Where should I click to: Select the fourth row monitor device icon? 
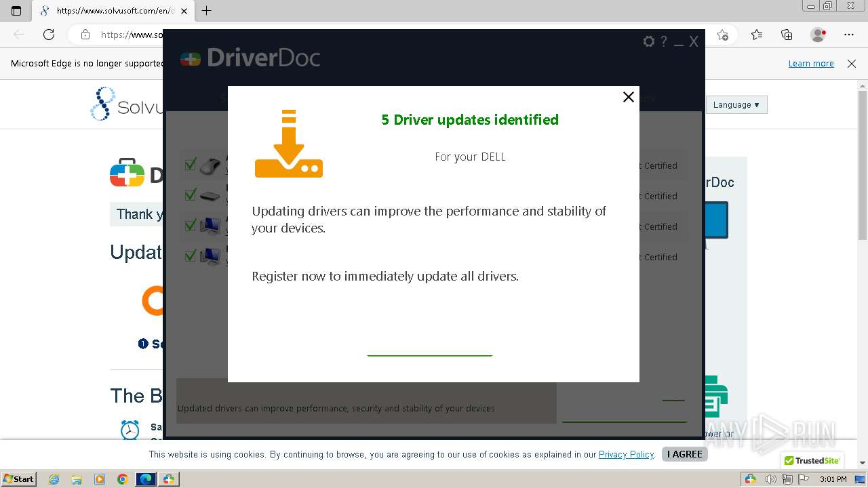(x=210, y=257)
